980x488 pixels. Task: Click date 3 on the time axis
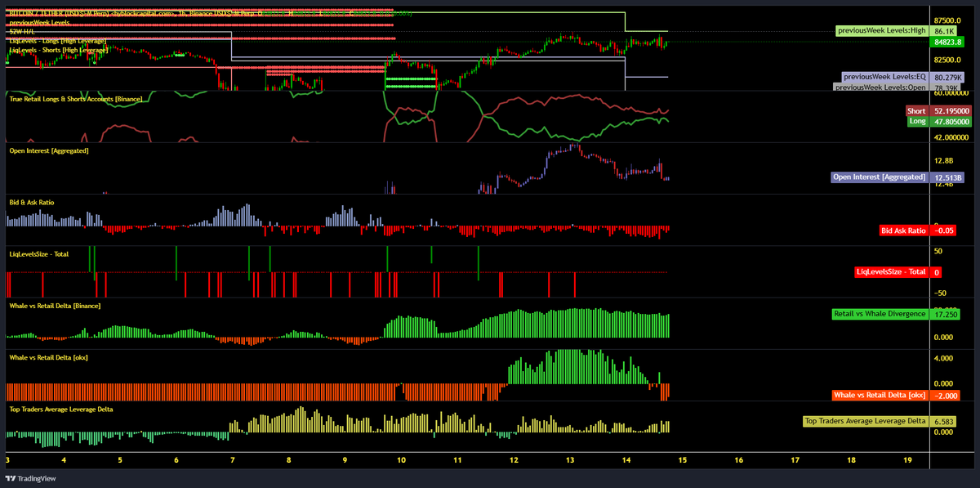coord(7,460)
